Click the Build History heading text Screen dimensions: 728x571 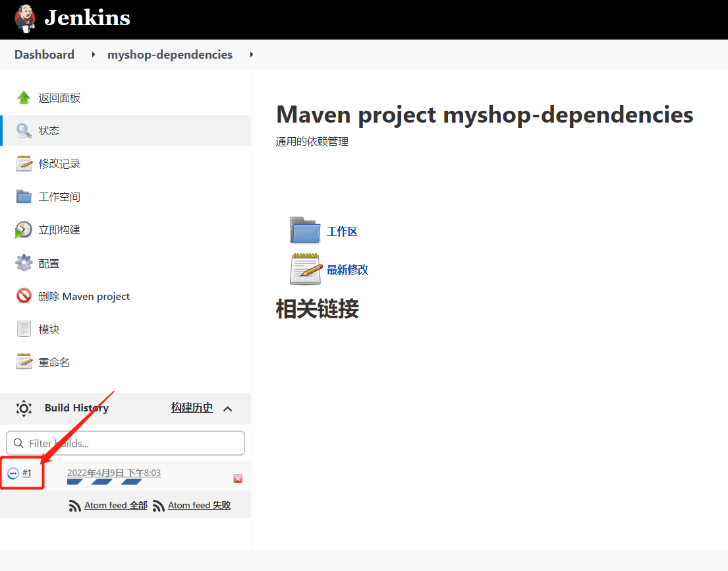point(76,408)
